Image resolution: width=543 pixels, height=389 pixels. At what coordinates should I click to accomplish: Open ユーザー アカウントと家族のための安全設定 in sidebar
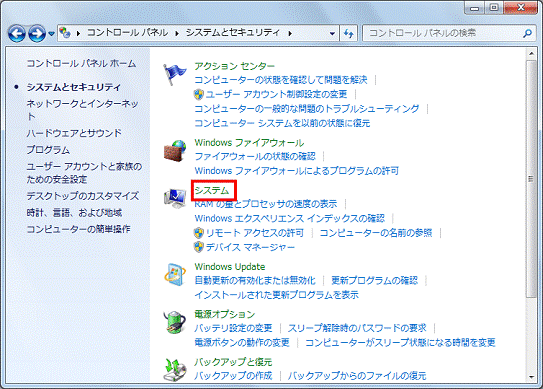click(x=84, y=173)
